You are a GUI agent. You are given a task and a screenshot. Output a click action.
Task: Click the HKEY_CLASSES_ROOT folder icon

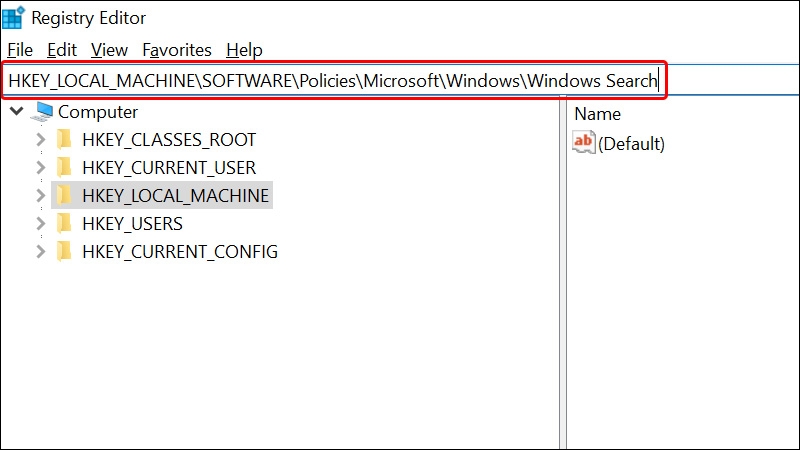pos(64,139)
